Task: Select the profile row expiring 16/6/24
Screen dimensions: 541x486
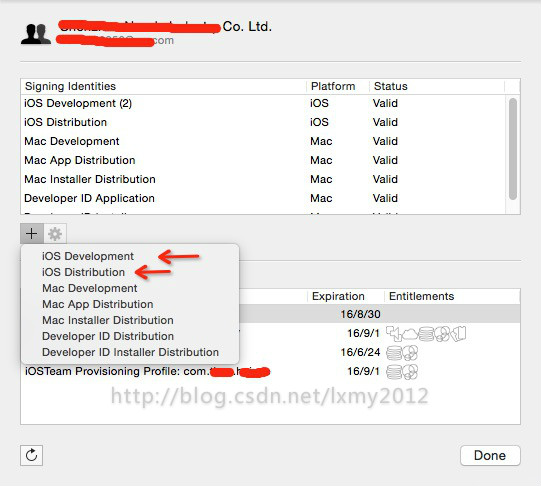Action: tap(380, 352)
